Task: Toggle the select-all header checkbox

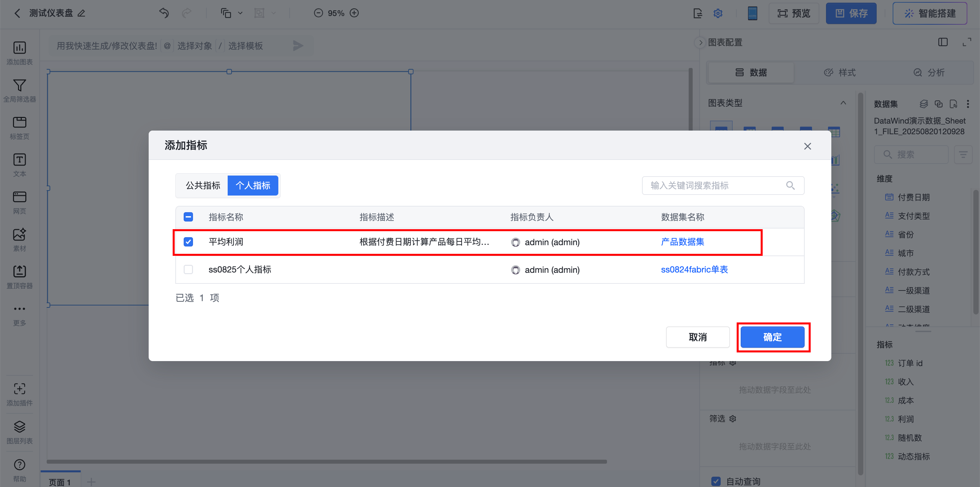Action: [188, 217]
